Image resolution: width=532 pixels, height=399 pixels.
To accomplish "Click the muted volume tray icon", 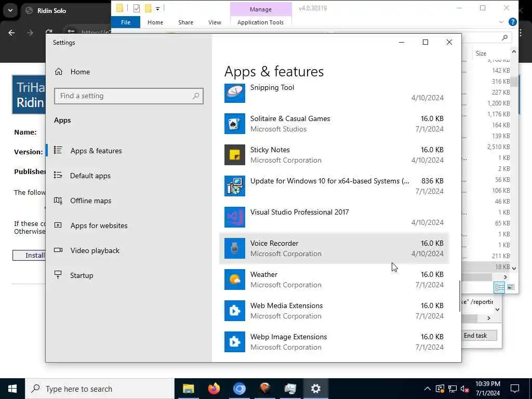I will click(x=465, y=389).
